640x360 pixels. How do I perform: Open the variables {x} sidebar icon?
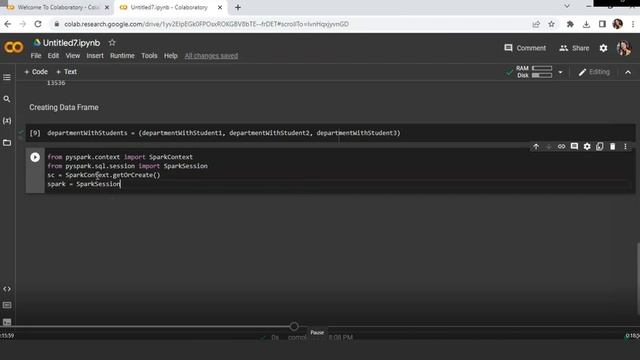(7, 121)
